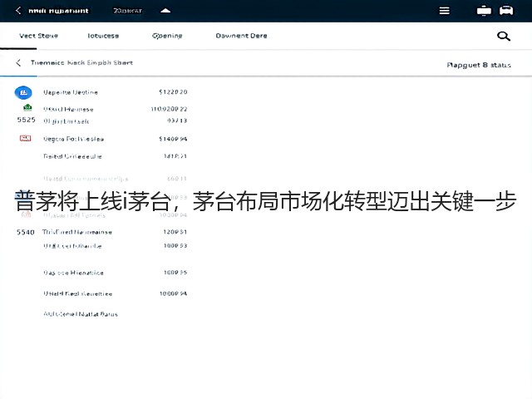Open the hamburger menu icon
This screenshot has width=532, height=399.
(444, 11)
